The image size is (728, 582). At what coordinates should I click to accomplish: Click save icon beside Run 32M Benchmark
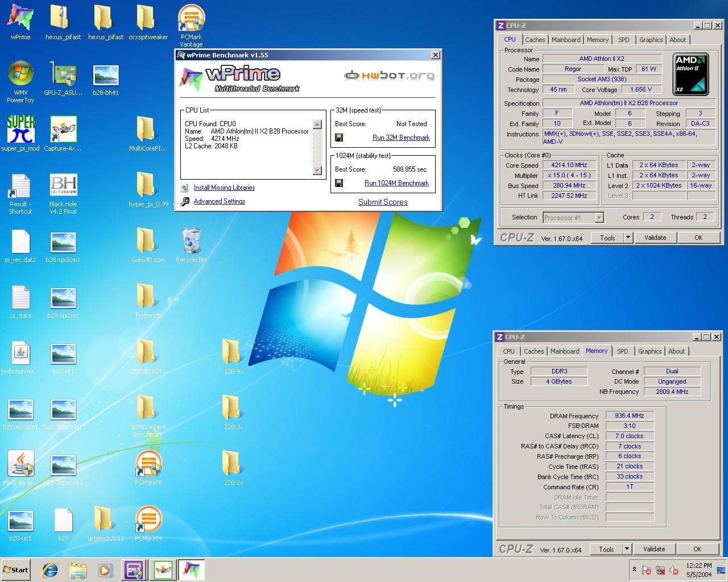click(339, 138)
